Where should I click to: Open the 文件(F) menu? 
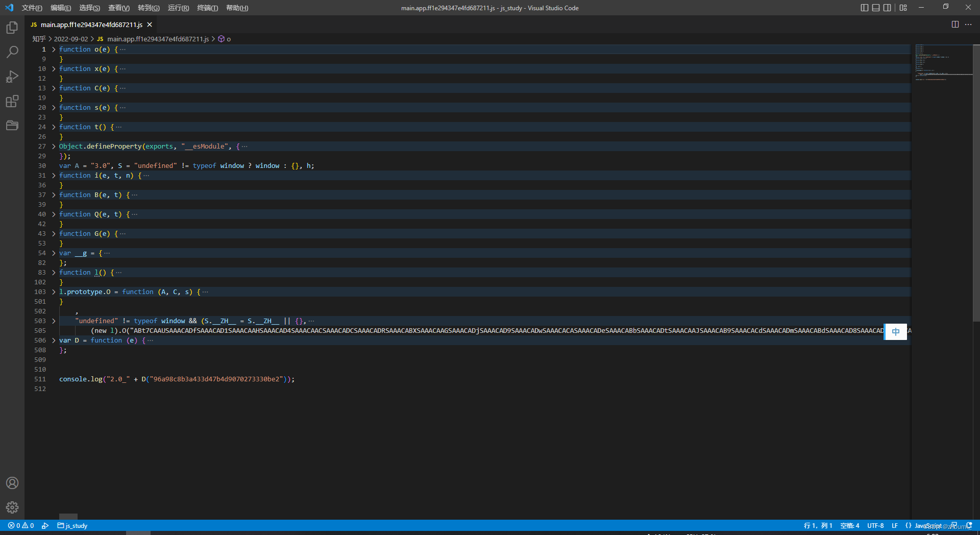click(32, 8)
